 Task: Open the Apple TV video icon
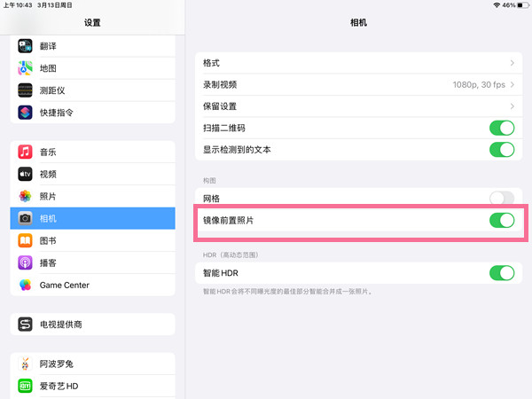[26, 175]
